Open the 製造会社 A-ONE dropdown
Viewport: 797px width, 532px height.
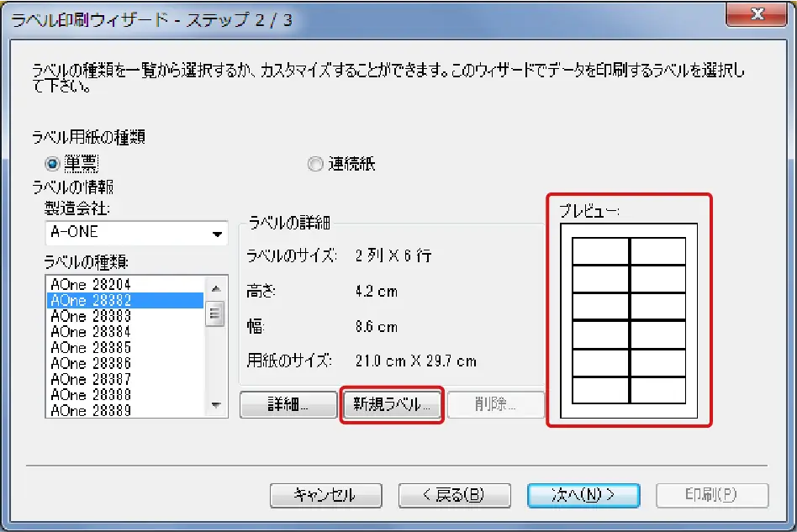click(x=136, y=233)
